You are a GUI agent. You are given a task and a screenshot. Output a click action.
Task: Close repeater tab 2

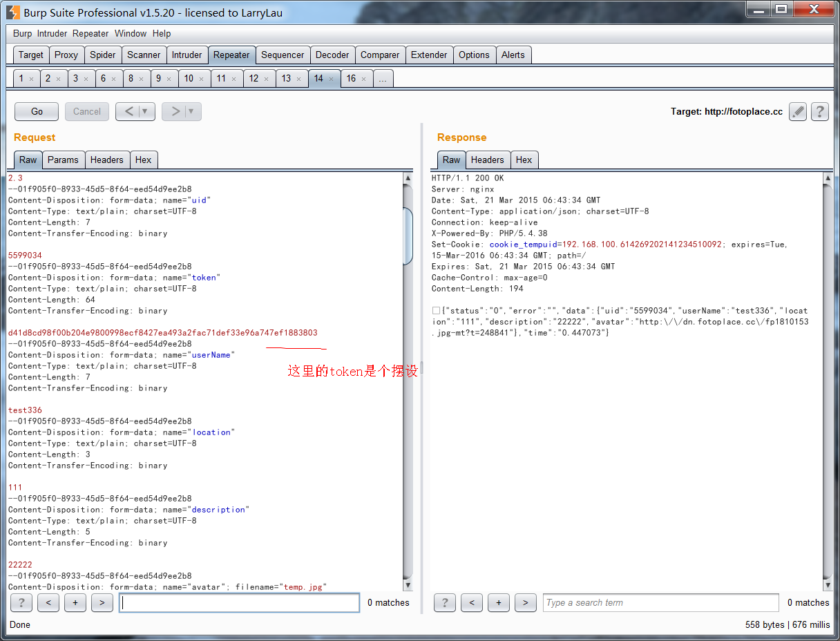coord(58,79)
